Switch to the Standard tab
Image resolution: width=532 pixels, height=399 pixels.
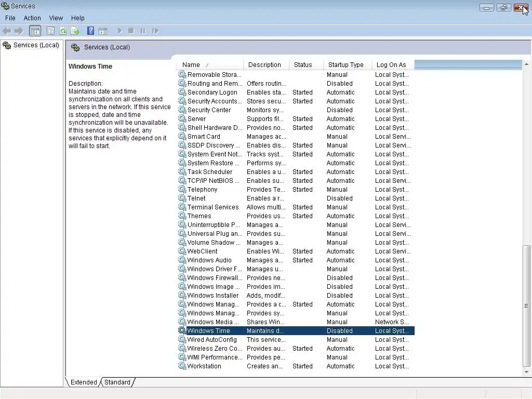coord(117,382)
